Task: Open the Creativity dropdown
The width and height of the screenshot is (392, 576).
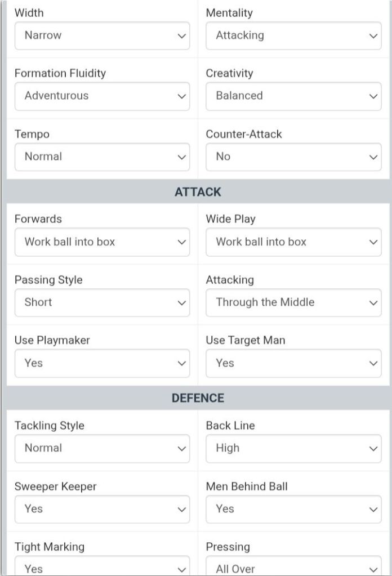Action: (293, 96)
